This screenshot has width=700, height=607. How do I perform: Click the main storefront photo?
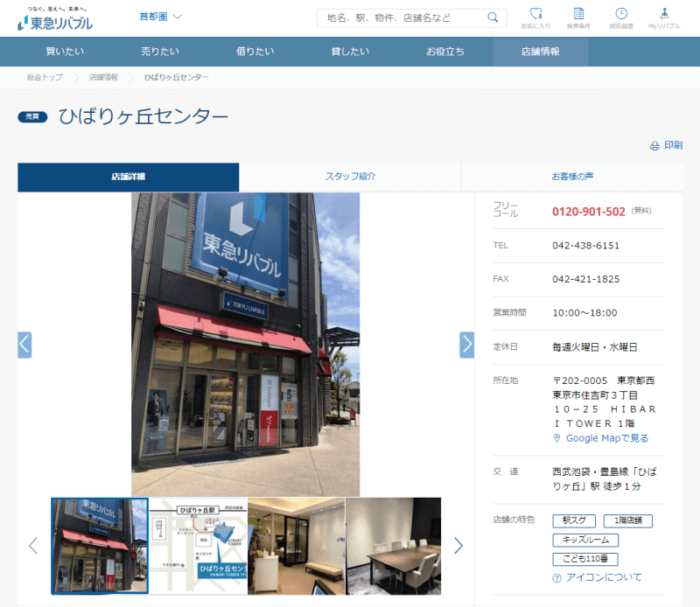[x=246, y=344]
